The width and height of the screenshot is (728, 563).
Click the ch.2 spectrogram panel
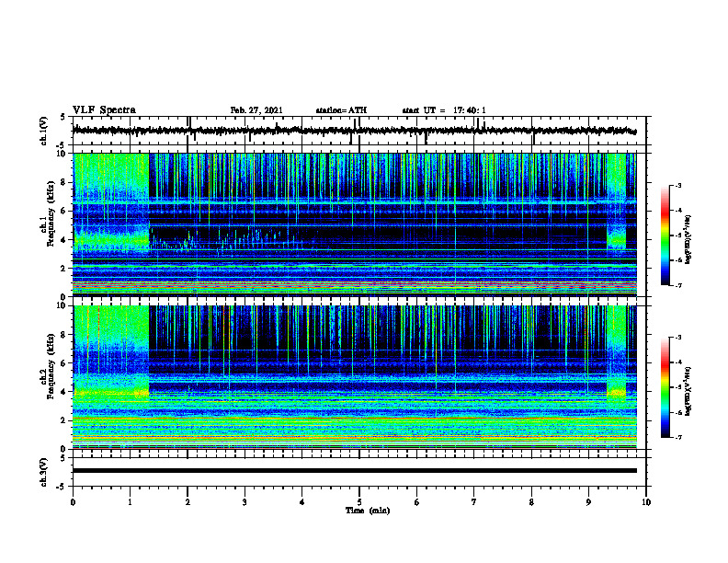(x=355, y=377)
